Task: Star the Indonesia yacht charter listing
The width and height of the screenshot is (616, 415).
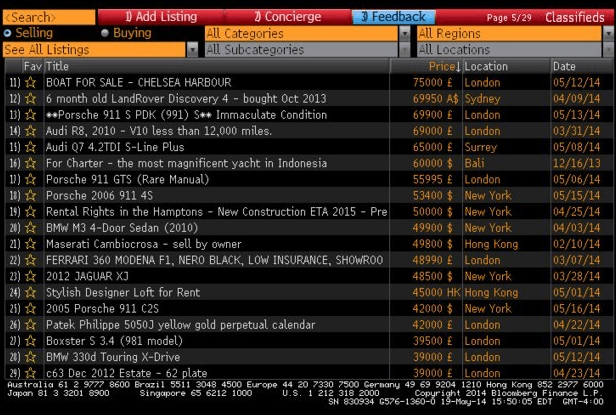Action: point(30,163)
